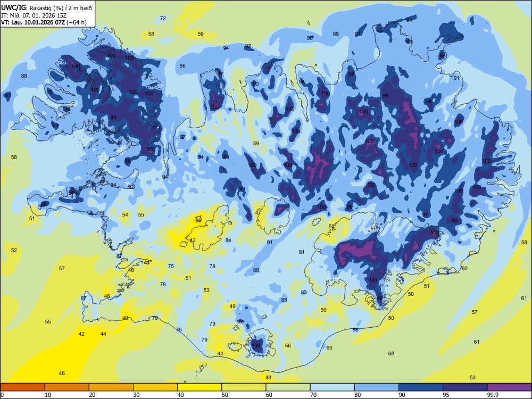Image resolution: width=532 pixels, height=399 pixels.
Task: Click the legend label "80"
Action: tap(358, 395)
